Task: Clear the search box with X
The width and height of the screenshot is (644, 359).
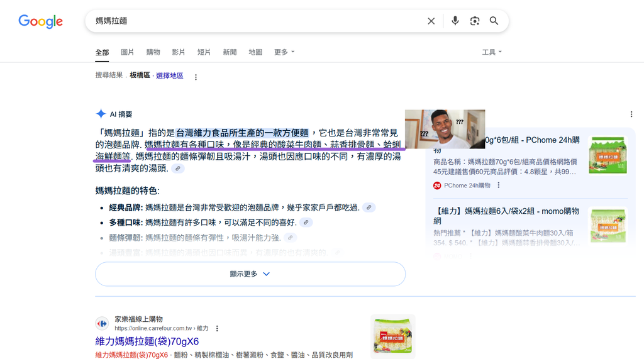Action: click(x=431, y=21)
